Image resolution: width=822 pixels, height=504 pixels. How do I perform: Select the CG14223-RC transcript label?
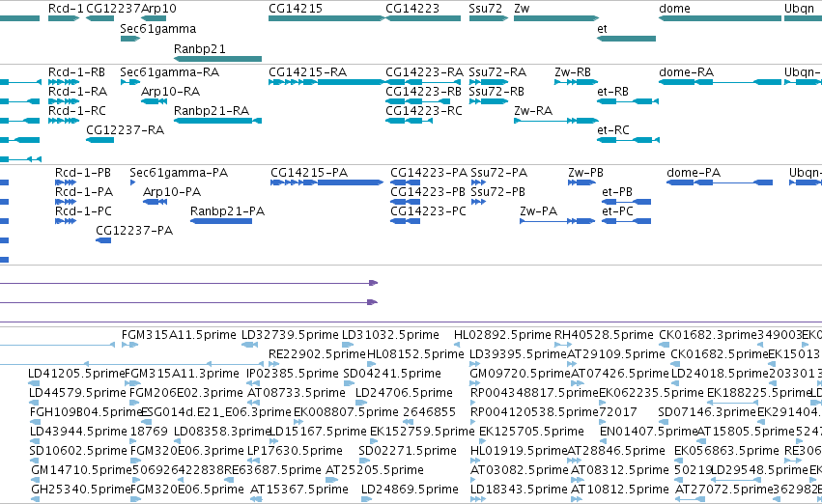(424, 111)
